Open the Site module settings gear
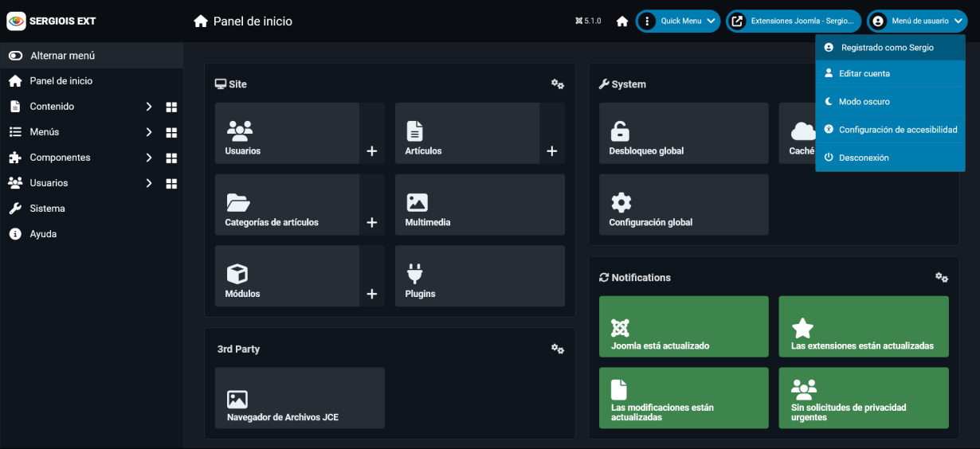Image resolution: width=980 pixels, height=449 pixels. [558, 84]
